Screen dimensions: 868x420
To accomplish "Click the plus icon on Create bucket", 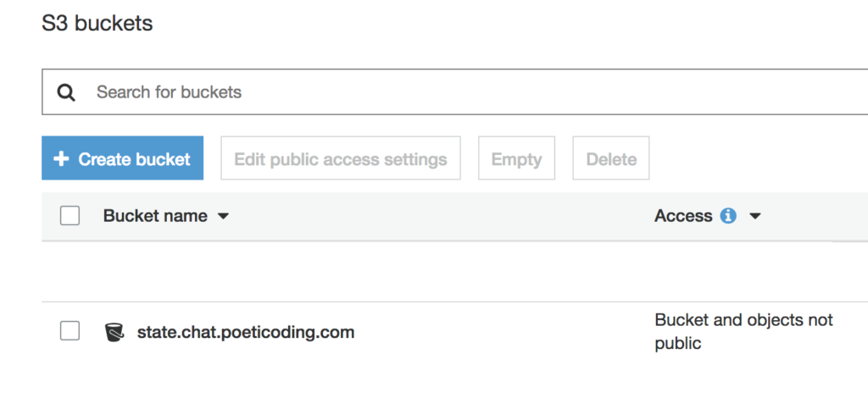I will point(61,159).
